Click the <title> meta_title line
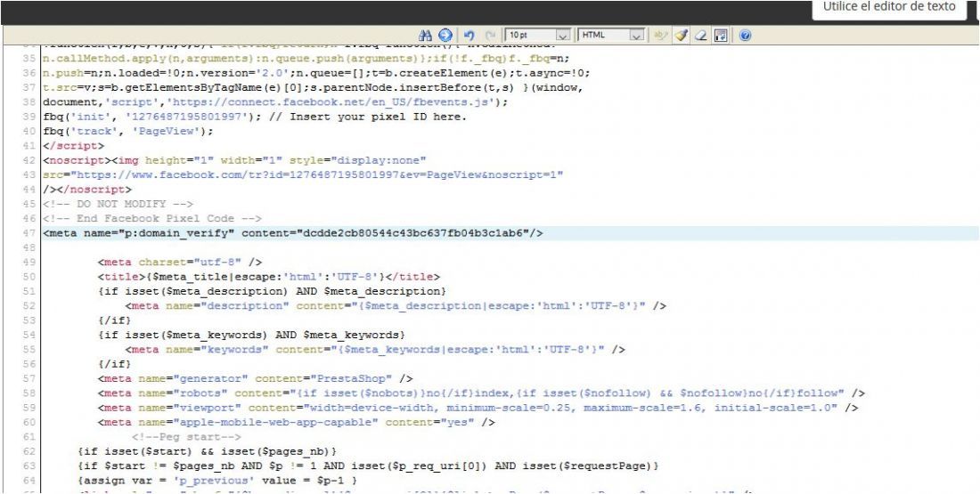The height and width of the screenshot is (494, 980). (268, 277)
